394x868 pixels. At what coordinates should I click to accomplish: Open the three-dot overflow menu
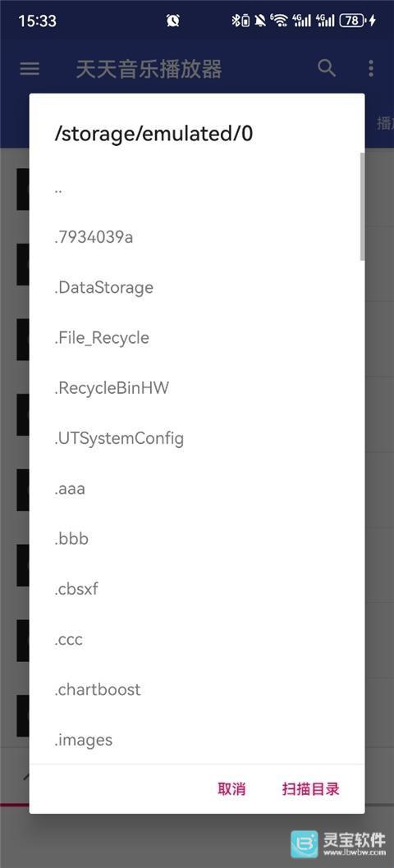[371, 69]
